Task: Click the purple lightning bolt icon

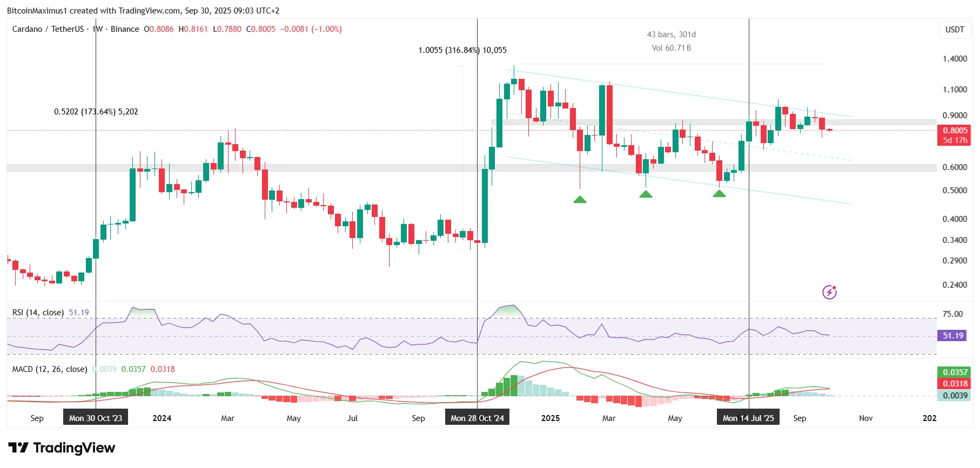Action: click(829, 292)
